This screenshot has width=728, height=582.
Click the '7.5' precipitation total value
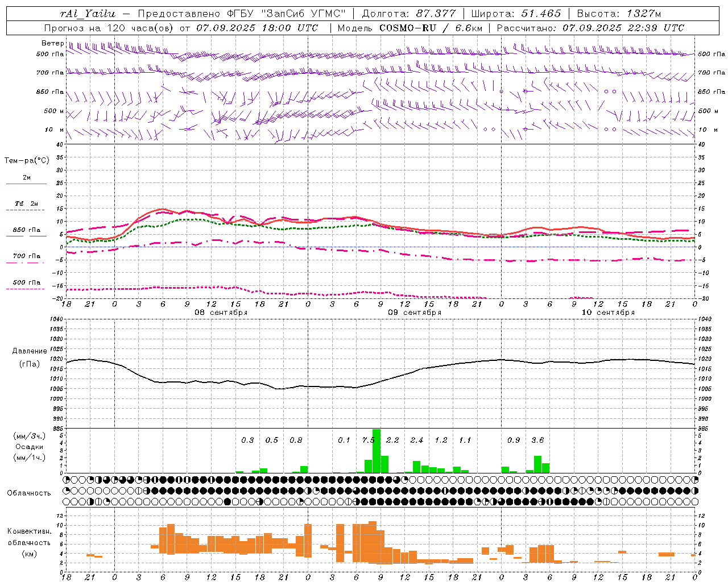[x=369, y=440]
